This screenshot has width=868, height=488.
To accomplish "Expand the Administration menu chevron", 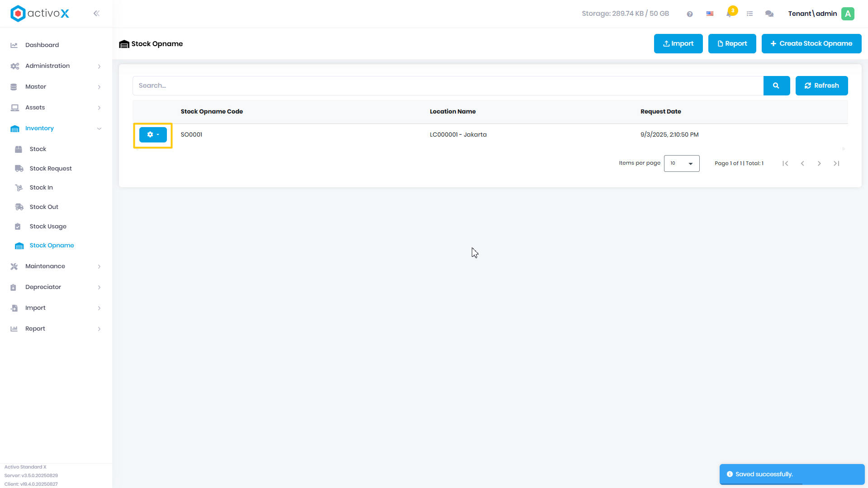I will pyautogui.click(x=99, y=66).
